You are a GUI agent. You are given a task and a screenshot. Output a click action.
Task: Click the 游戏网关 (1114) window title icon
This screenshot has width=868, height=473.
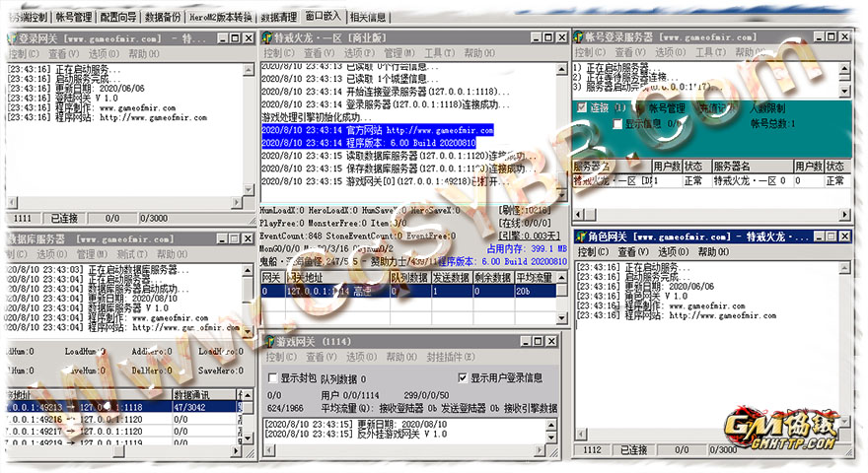269,341
